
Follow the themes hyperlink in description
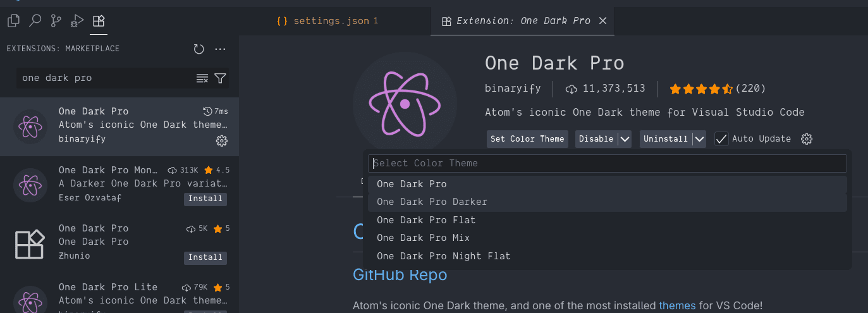(677, 305)
